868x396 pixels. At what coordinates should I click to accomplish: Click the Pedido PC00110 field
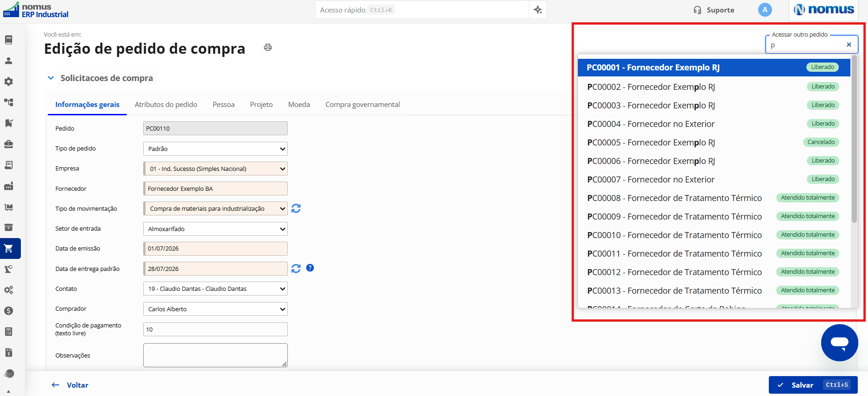pyautogui.click(x=215, y=128)
